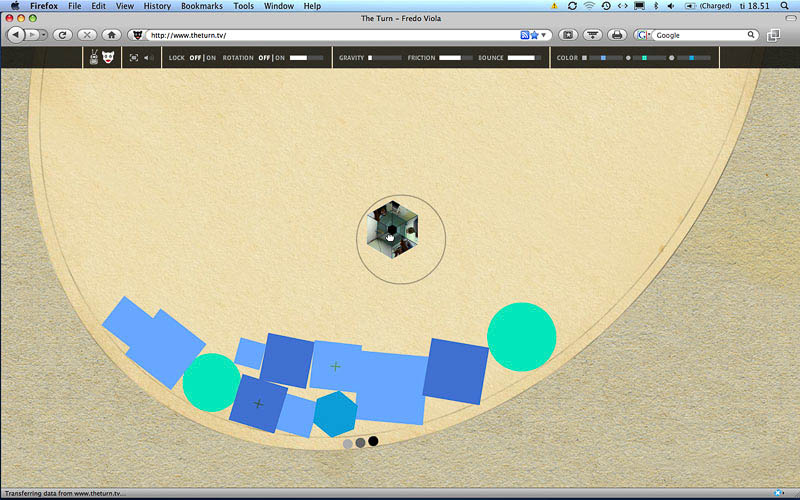800x500 pixels.
Task: Open the Help menu
Action: [312, 6]
